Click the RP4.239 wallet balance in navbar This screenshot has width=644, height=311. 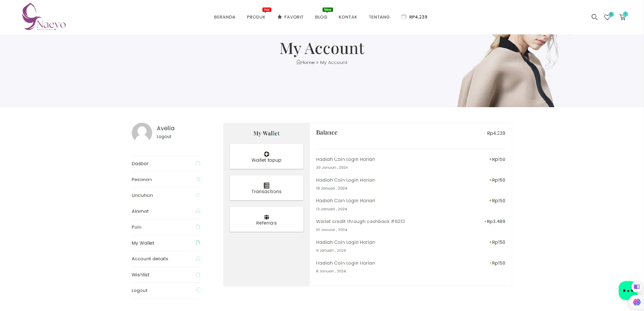(x=418, y=17)
